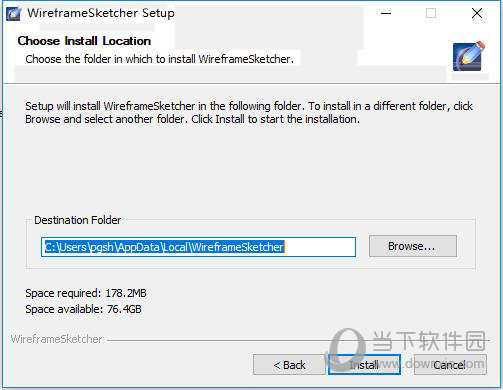Click the 'Space required: 178.2MB' text

click(x=86, y=293)
